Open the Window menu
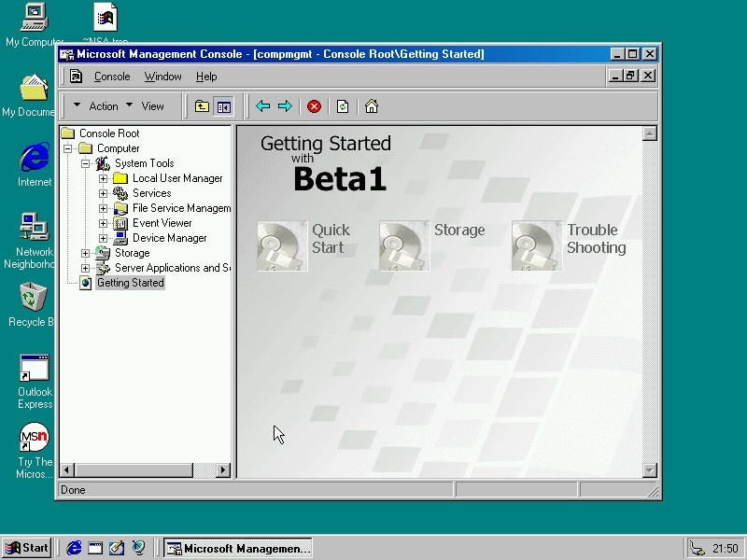The width and height of the screenshot is (747, 560). pyautogui.click(x=162, y=77)
